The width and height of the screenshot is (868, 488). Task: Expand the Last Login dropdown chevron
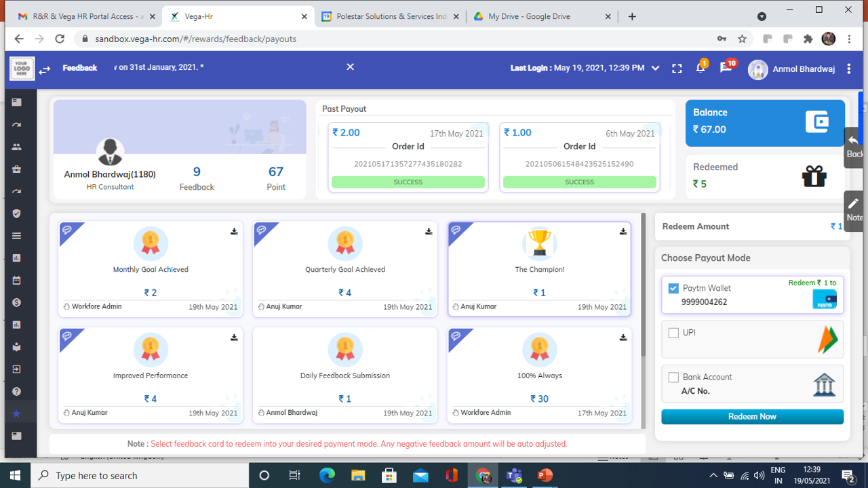tap(655, 68)
